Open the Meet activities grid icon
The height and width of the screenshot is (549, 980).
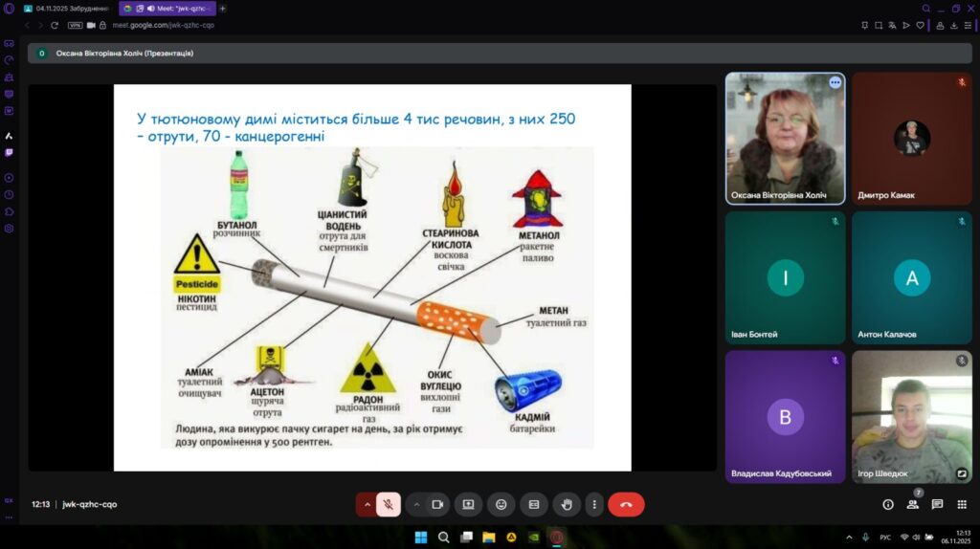962,504
